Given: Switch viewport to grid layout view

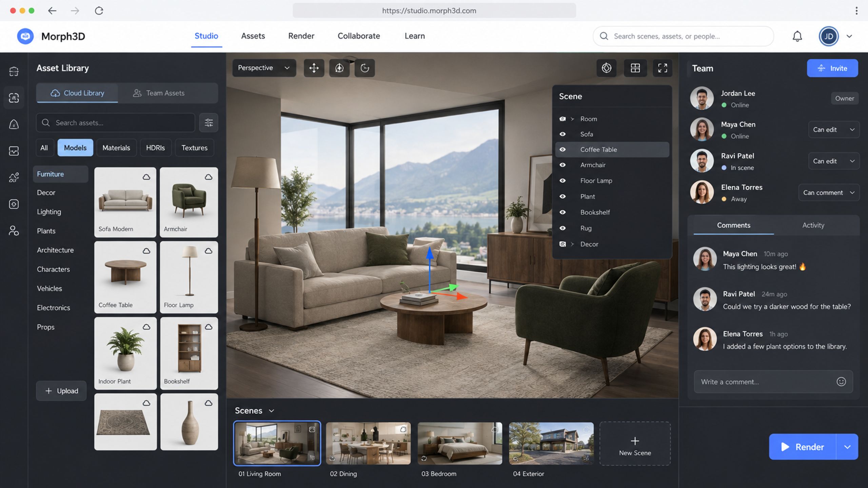Looking at the screenshot, I should tap(635, 68).
